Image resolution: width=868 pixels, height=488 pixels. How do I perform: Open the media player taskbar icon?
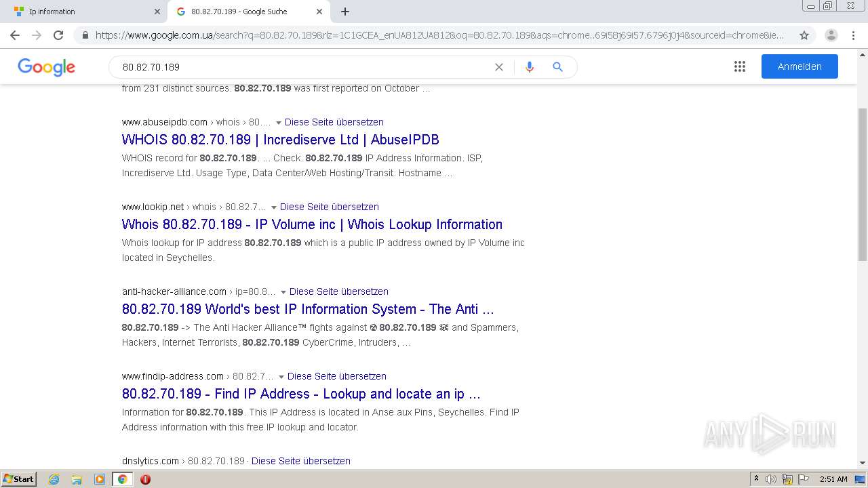[100, 479]
